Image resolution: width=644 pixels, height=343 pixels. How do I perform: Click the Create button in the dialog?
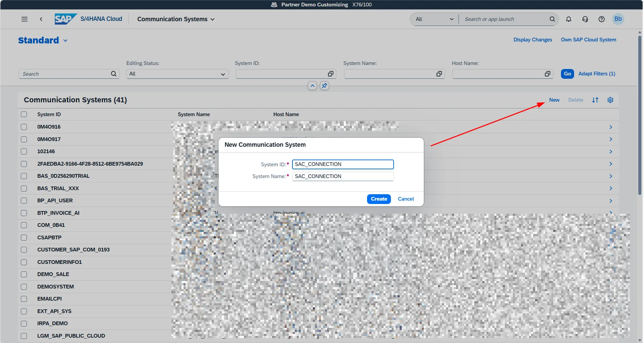[379, 199]
